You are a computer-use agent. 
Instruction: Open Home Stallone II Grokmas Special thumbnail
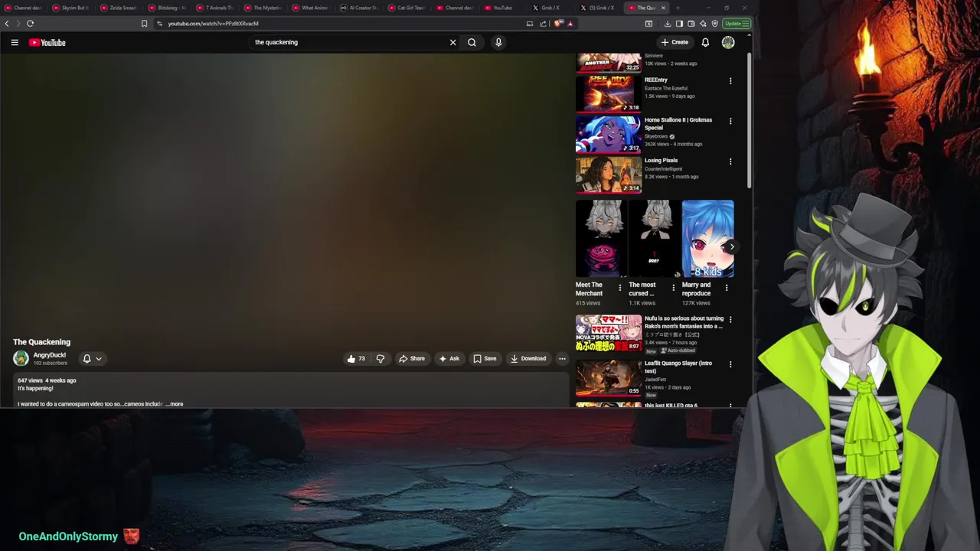click(x=609, y=134)
